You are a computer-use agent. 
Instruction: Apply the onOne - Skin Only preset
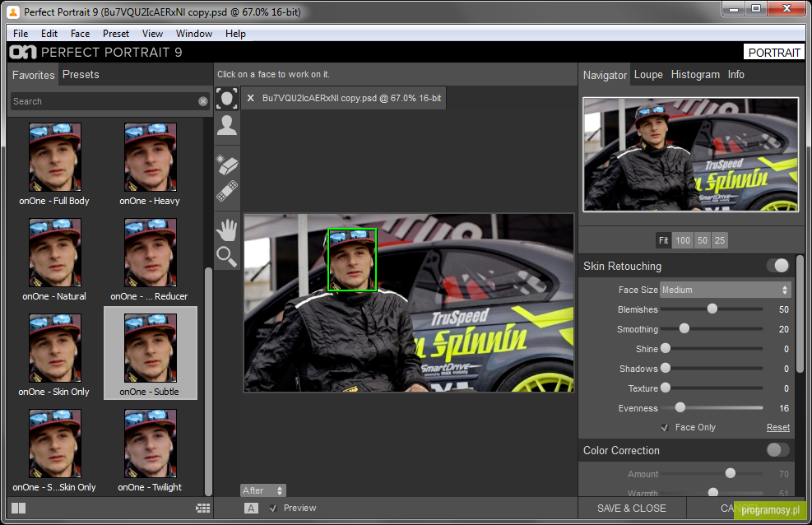pyautogui.click(x=54, y=355)
